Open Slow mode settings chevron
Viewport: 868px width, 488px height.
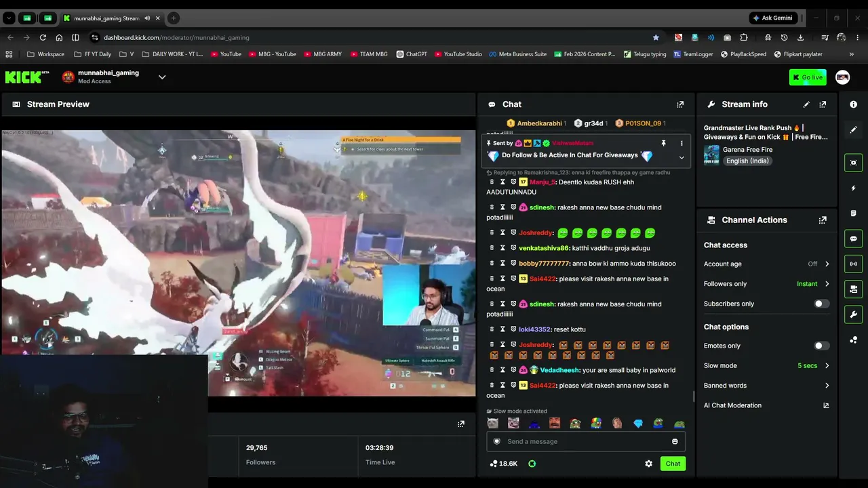pyautogui.click(x=827, y=366)
